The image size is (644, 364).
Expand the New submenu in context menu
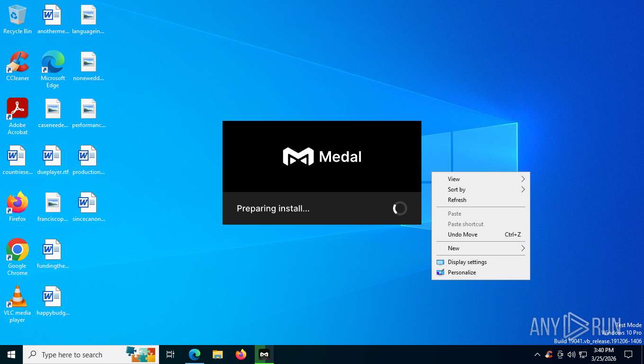pyautogui.click(x=481, y=248)
